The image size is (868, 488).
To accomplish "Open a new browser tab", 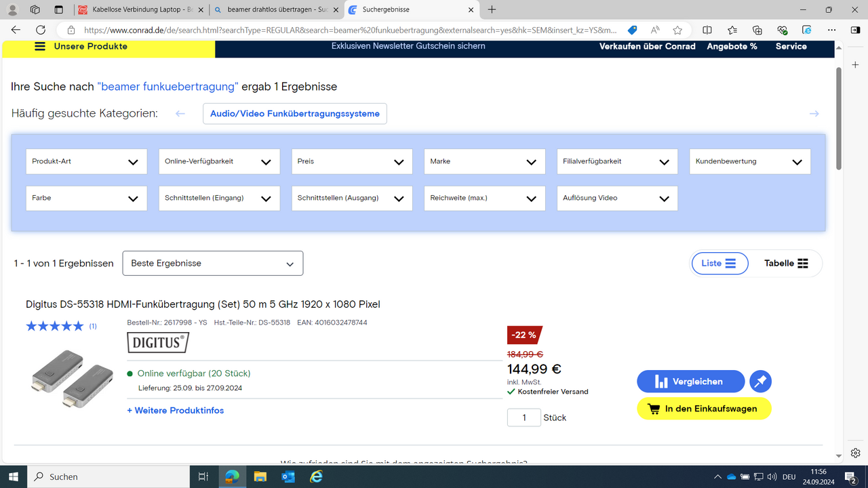I will [x=492, y=9].
